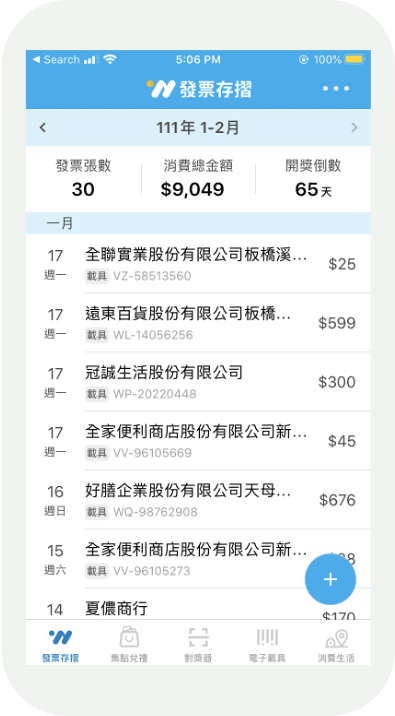Go to previous period with left chevron
The width and height of the screenshot is (395, 716).
[43, 127]
